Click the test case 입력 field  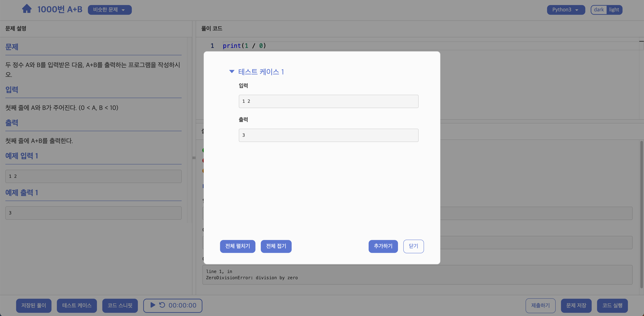[x=328, y=101]
